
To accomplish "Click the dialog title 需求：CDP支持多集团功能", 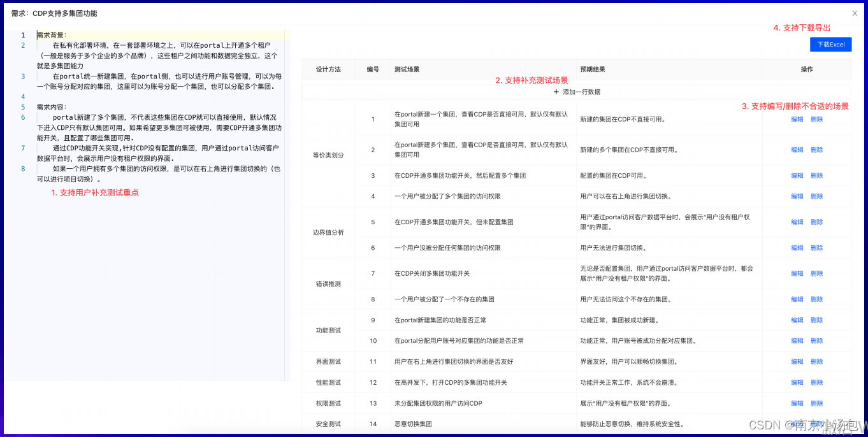I will click(54, 13).
